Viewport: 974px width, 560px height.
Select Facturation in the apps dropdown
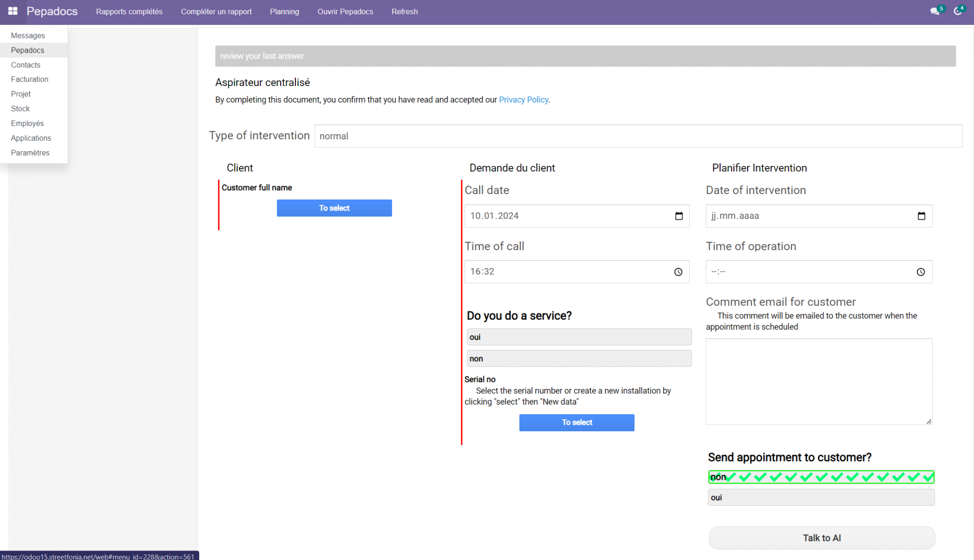tap(29, 79)
